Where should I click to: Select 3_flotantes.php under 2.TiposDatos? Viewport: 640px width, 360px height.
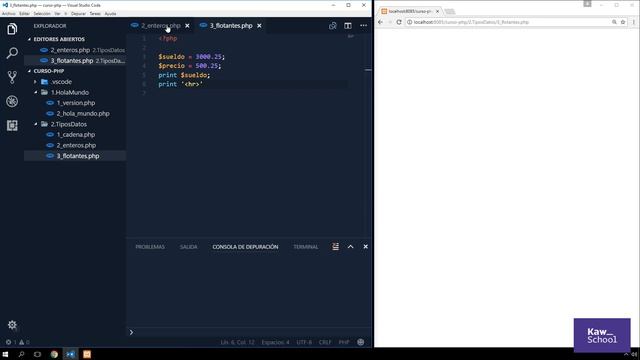point(78,156)
